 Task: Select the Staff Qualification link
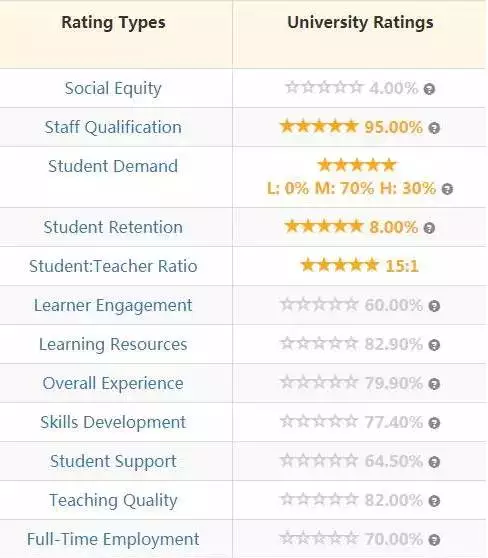coord(113,127)
